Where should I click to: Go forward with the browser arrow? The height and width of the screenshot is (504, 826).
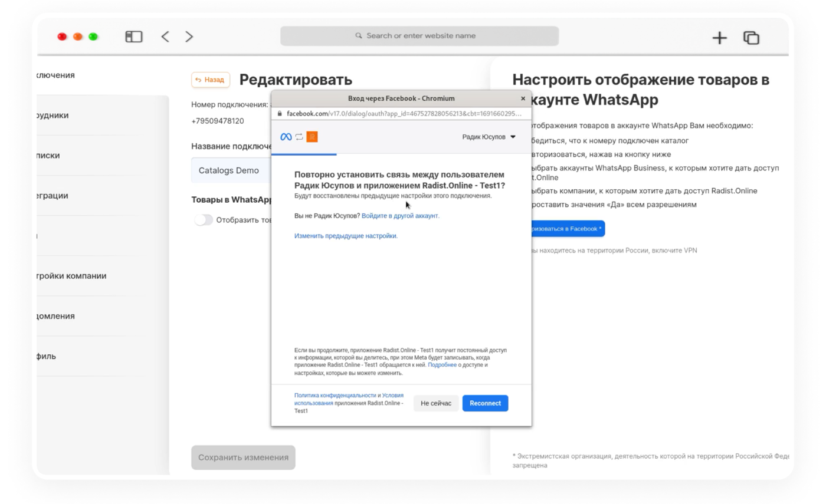[189, 37]
